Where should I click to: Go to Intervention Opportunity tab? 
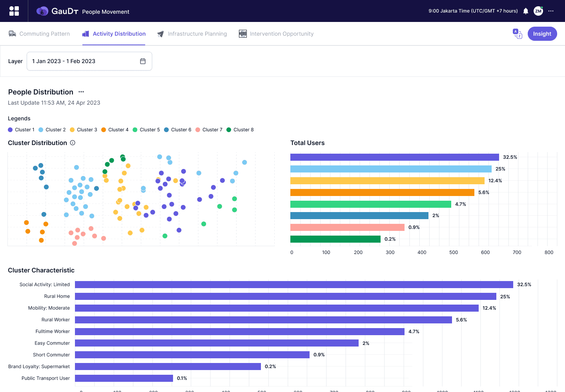(x=276, y=34)
